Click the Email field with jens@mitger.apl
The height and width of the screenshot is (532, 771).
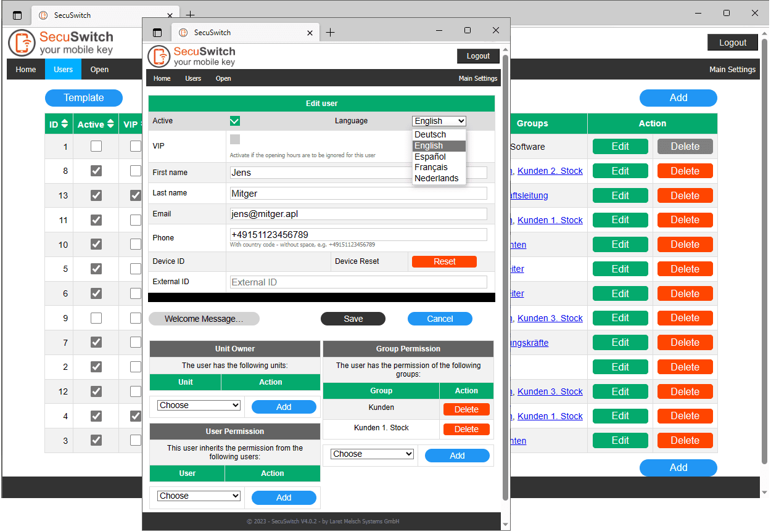(x=358, y=214)
